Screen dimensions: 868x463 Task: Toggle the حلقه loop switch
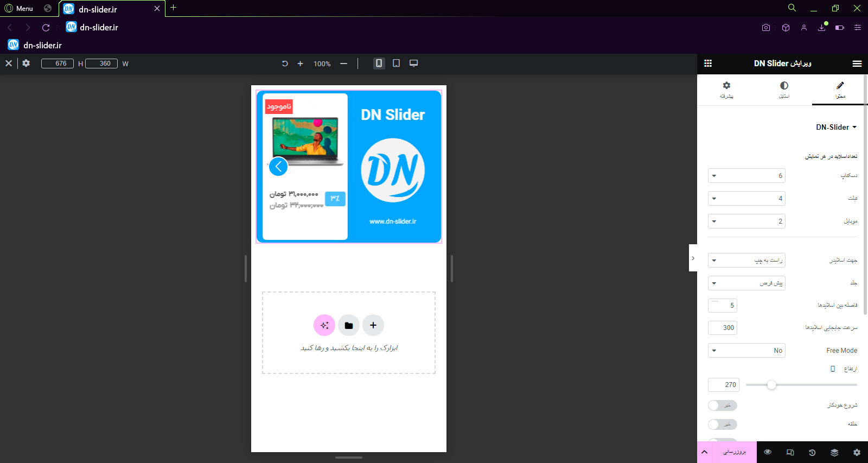pyautogui.click(x=723, y=424)
